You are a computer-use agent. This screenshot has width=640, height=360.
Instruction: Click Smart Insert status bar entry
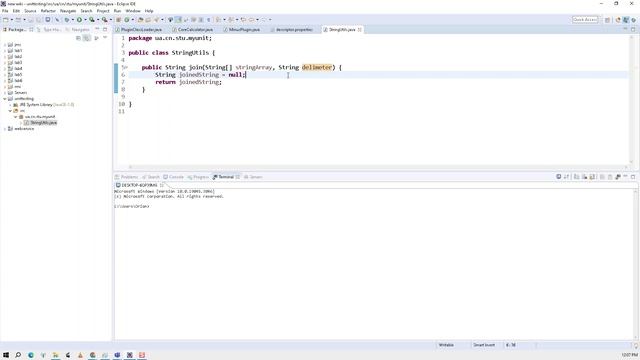pos(484,345)
